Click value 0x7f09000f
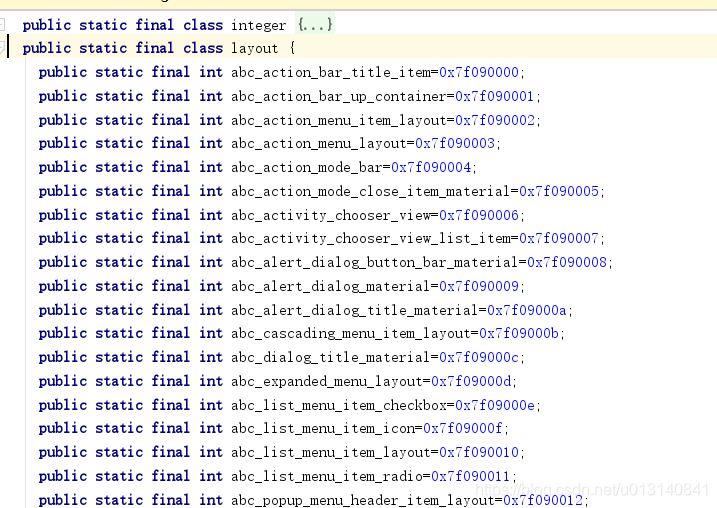The width and height of the screenshot is (717, 508). (463, 428)
